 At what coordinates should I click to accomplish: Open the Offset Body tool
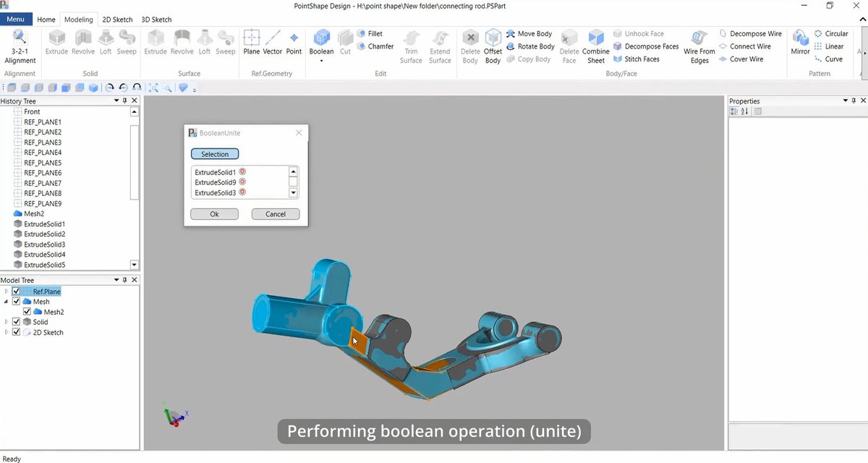[x=493, y=47]
